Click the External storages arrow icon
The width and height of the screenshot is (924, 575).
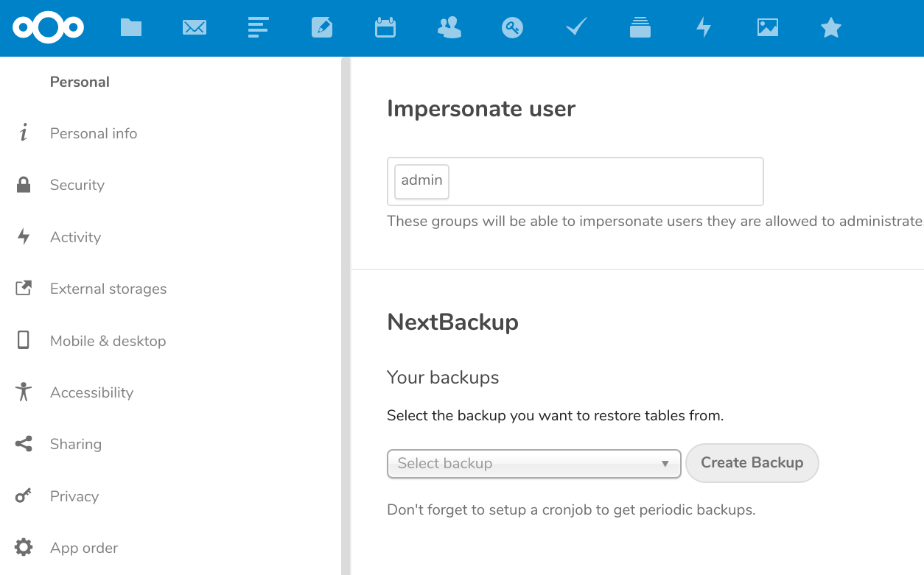(24, 289)
